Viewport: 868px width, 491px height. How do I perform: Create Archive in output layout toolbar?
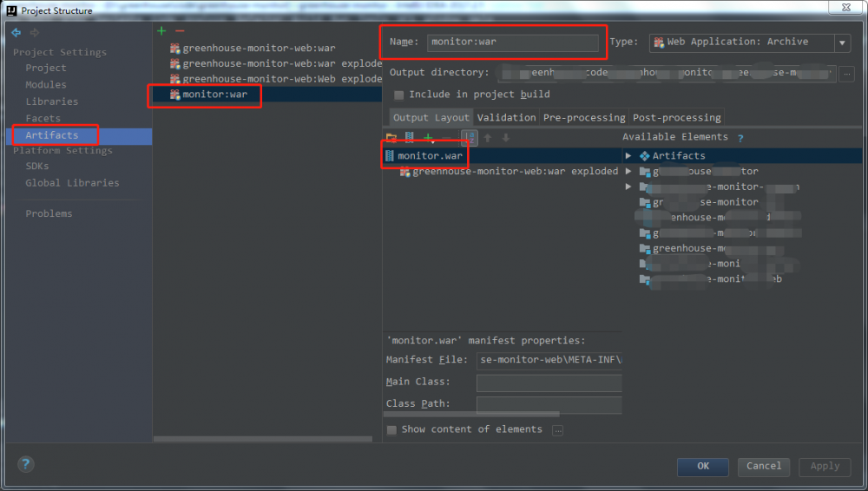(x=409, y=137)
